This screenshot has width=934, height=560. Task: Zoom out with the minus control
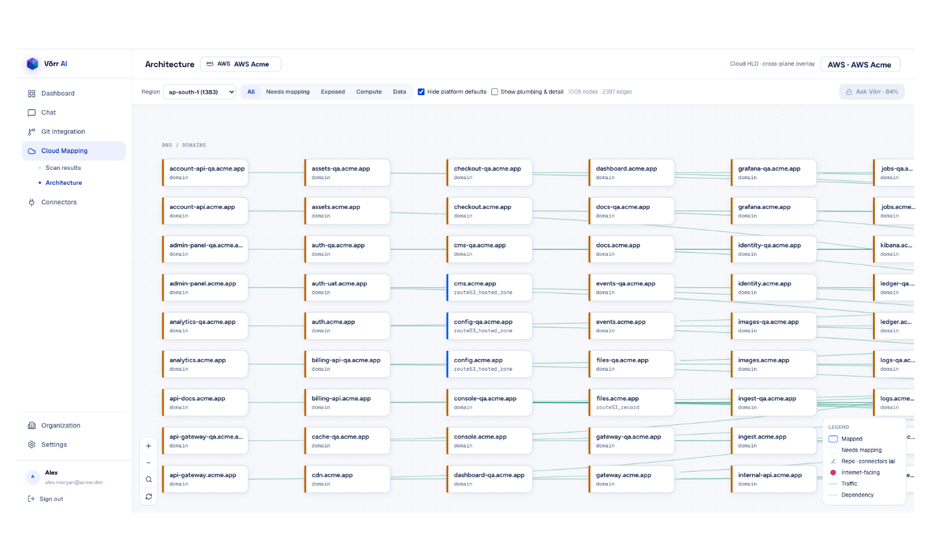coord(149,463)
